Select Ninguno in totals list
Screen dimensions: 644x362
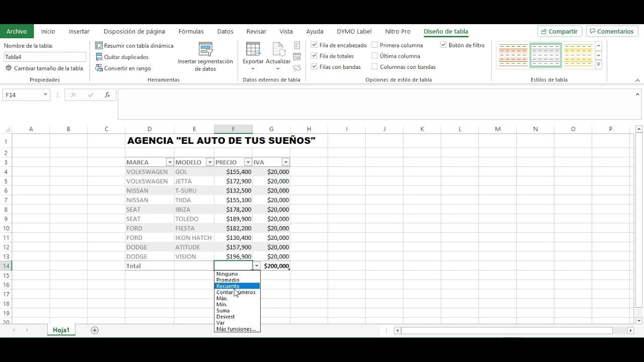(x=227, y=274)
